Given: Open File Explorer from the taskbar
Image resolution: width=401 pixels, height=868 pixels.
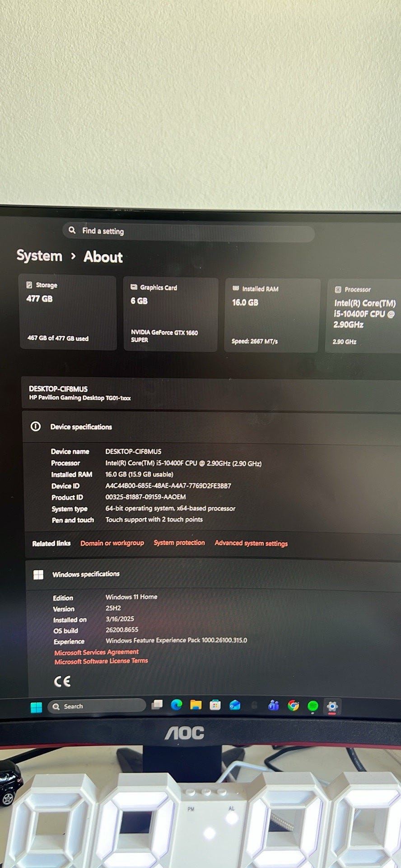Looking at the screenshot, I should point(196,705).
